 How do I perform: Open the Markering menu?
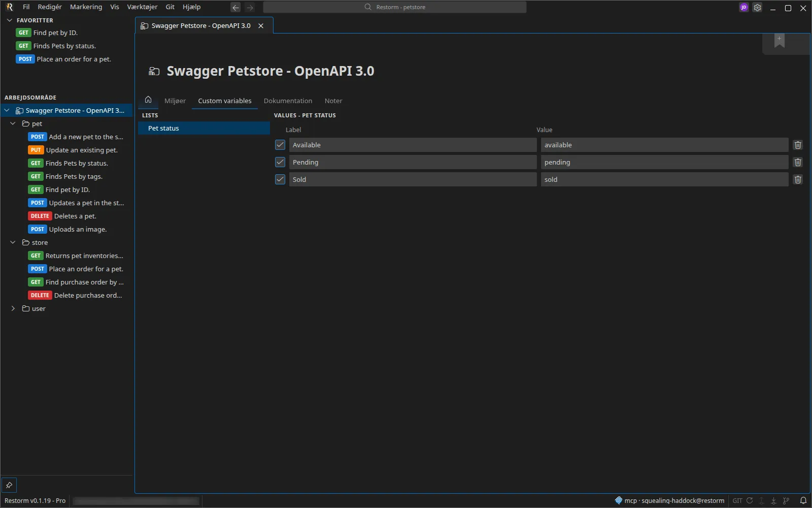pos(86,7)
